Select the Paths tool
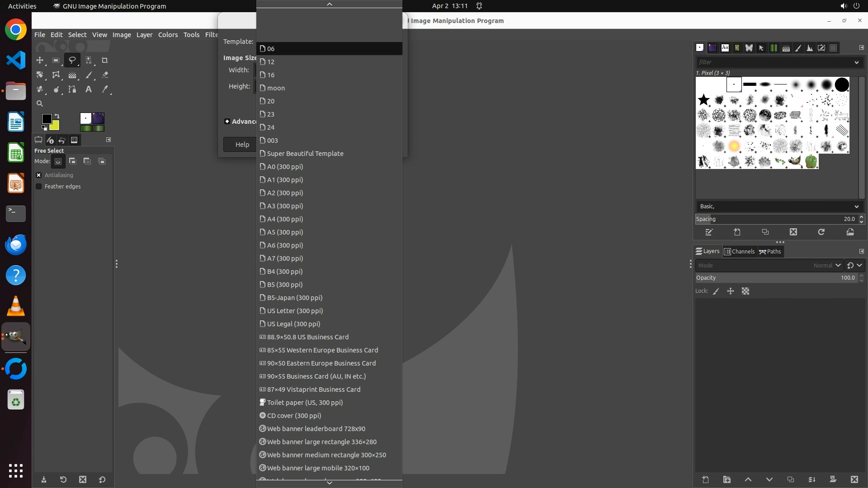Screen dimensions: 868x488 tap(72, 89)
